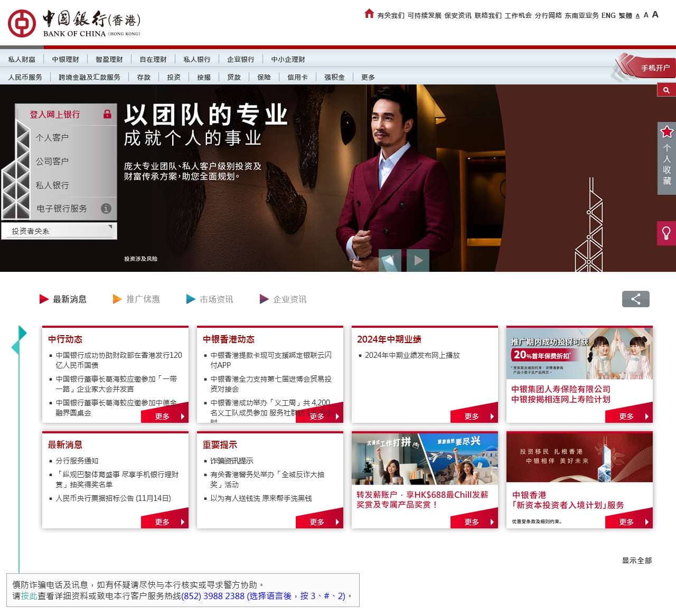Open 新资本投资者入境计划 banner image
The image size is (676, 616).
(x=579, y=458)
